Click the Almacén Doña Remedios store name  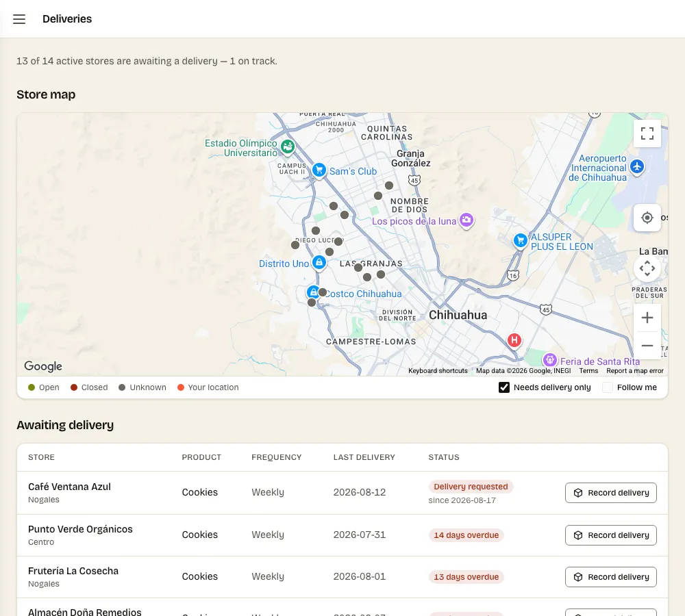click(85, 612)
